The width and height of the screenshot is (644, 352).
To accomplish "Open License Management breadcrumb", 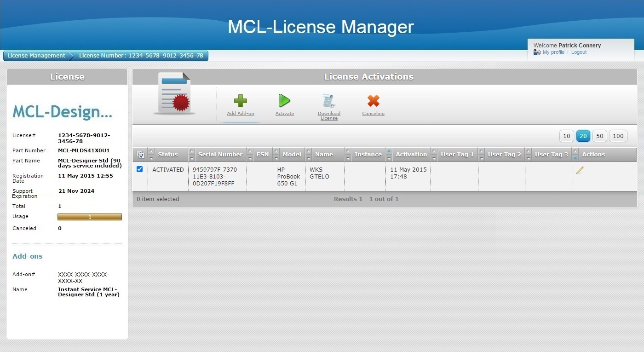I will pyautogui.click(x=36, y=56).
